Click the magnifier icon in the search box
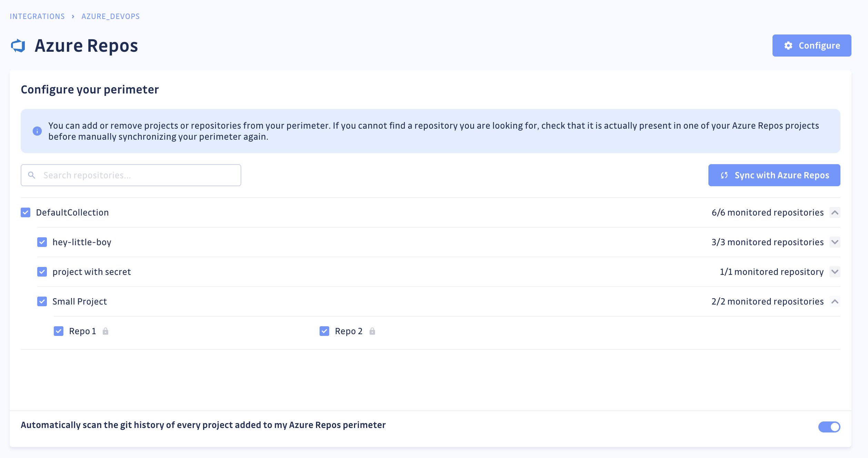 tap(32, 175)
